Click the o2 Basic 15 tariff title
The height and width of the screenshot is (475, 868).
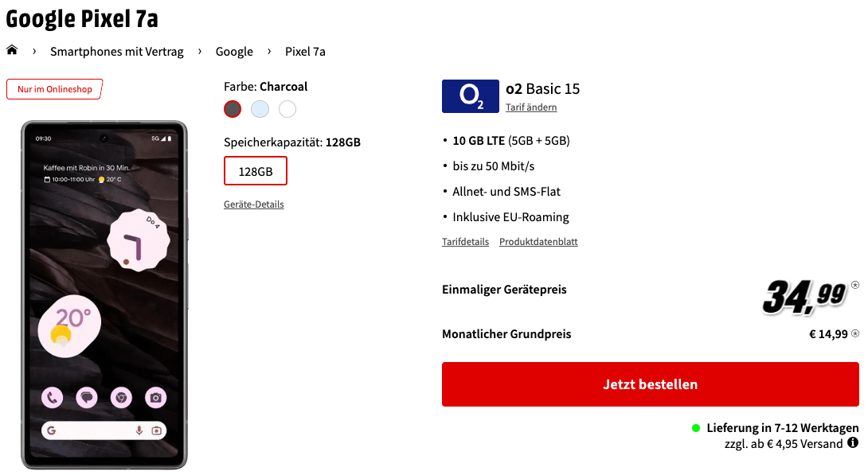pos(542,88)
